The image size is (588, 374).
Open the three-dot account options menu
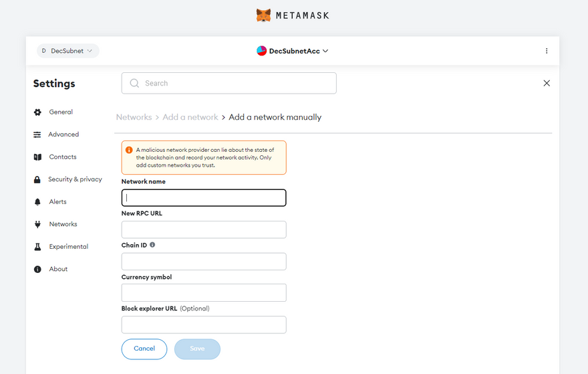coord(547,51)
